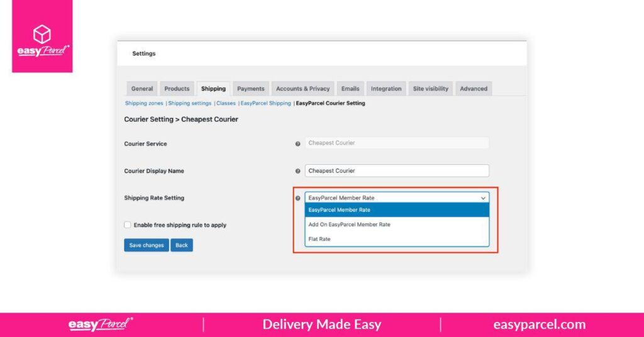The width and height of the screenshot is (644, 337).
Task: Switch to the Products tab
Action: [x=177, y=89]
